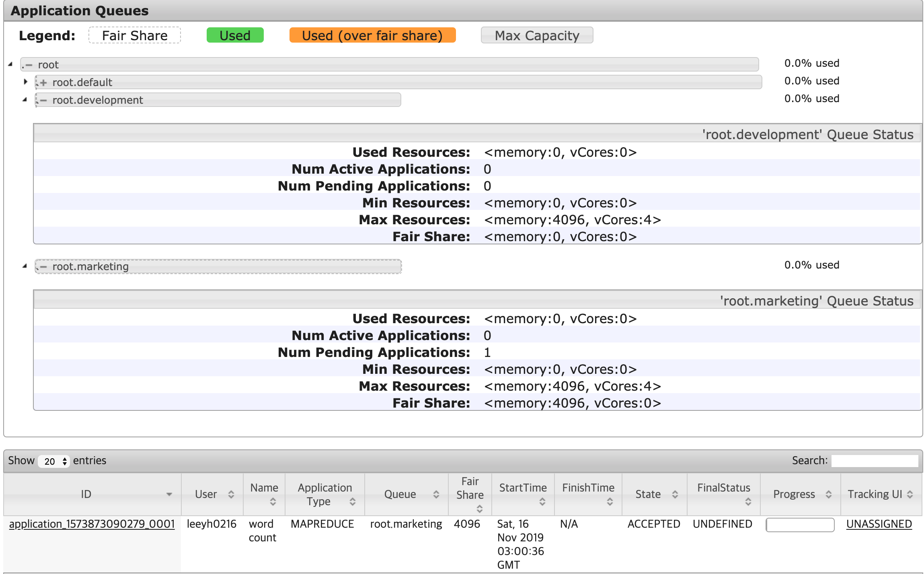Click the minus icon on root bar

click(x=29, y=65)
